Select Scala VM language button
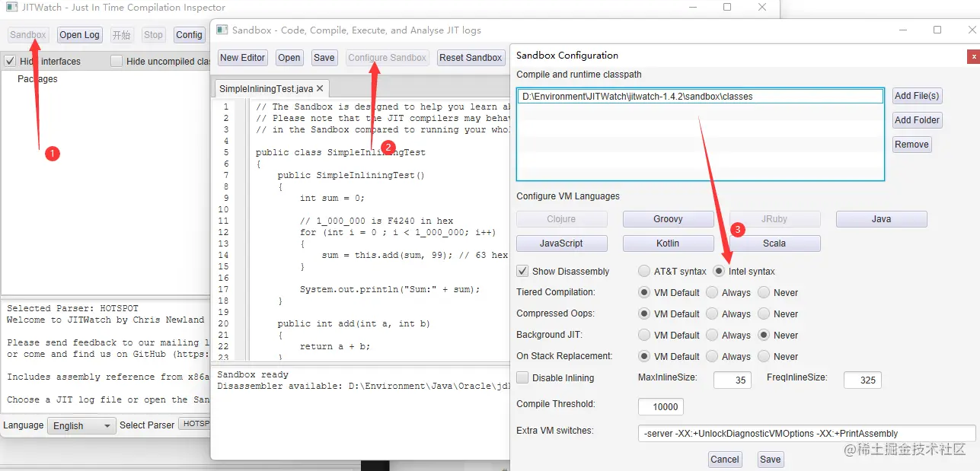The height and width of the screenshot is (471, 980). point(775,243)
